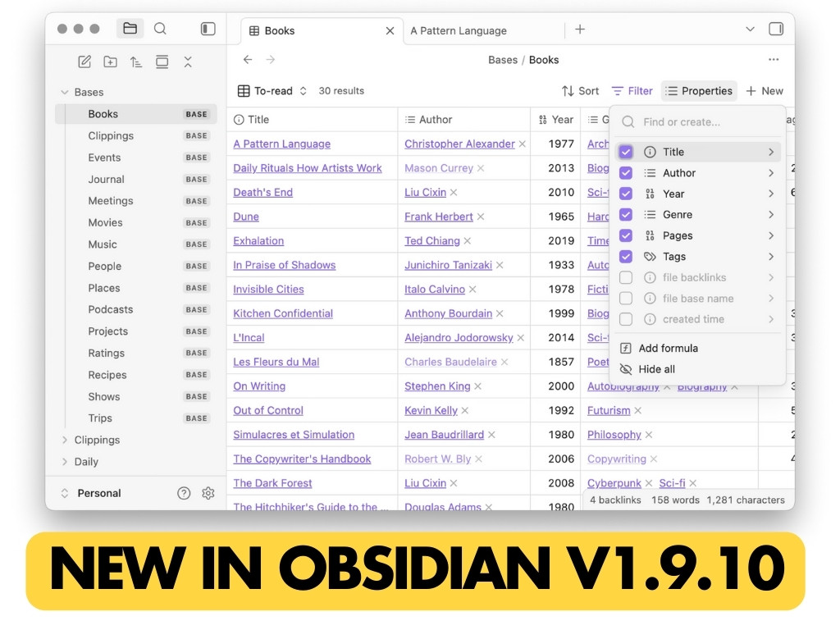
Task: Click the Year column header
Action: [555, 120]
